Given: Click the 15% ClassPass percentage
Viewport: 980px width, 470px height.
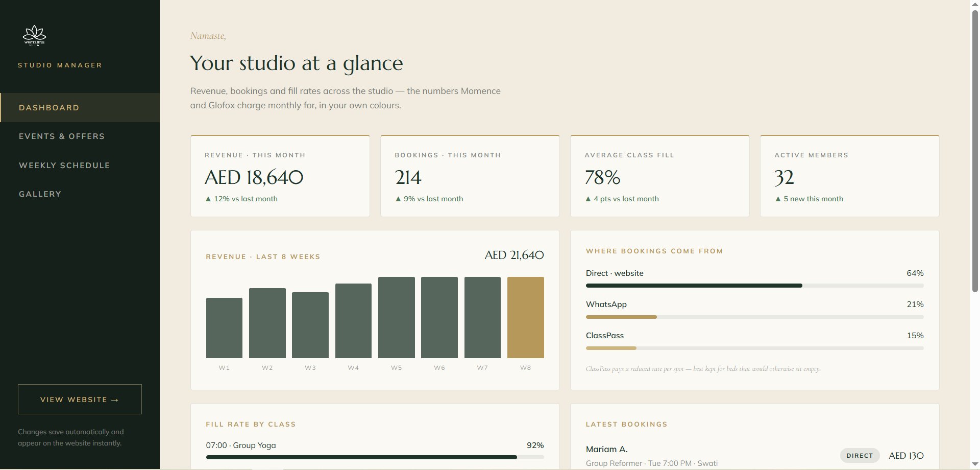Looking at the screenshot, I should pyautogui.click(x=915, y=336).
